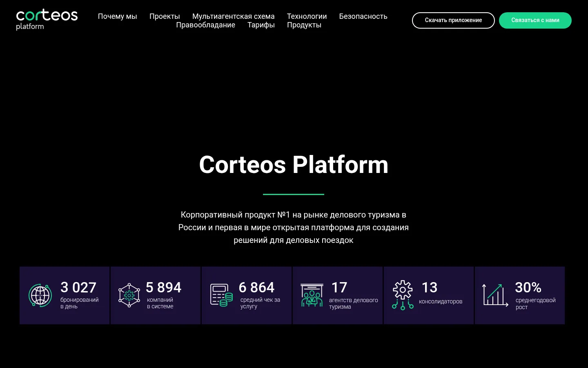Screen dimensions: 588x368
Task: Click the Скачать приложение button
Action: (x=453, y=20)
